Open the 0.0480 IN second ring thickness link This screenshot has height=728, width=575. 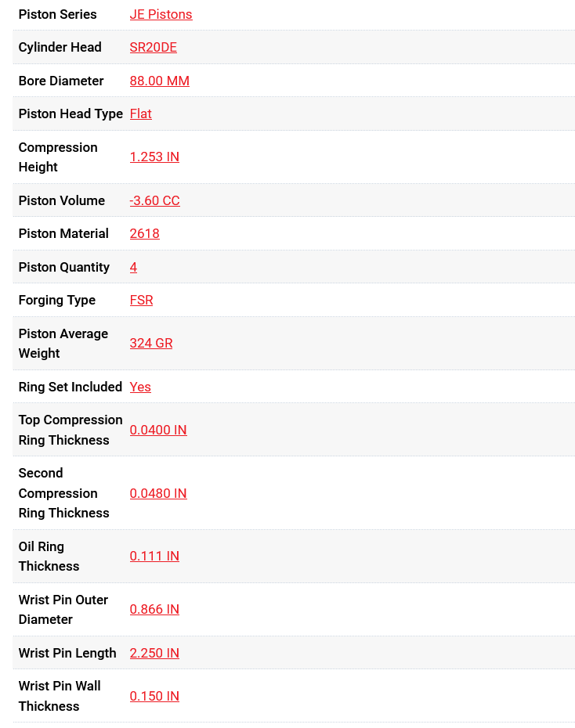[158, 493]
